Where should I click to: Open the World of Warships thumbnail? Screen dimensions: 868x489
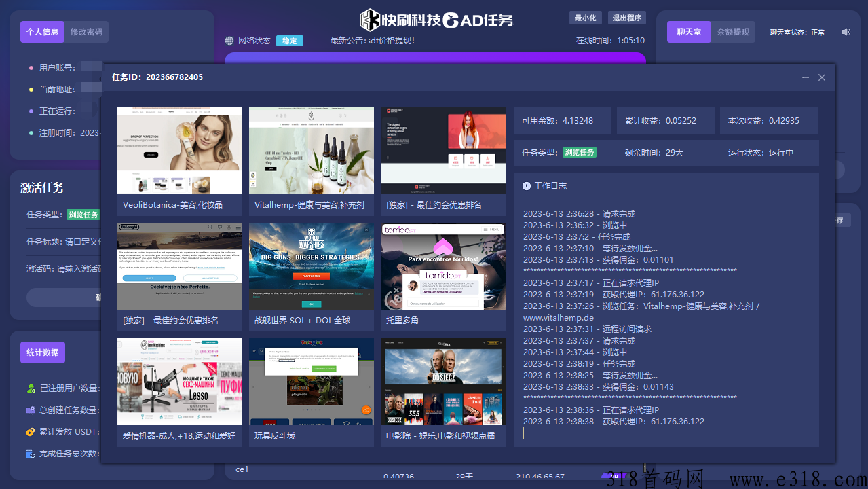click(312, 266)
